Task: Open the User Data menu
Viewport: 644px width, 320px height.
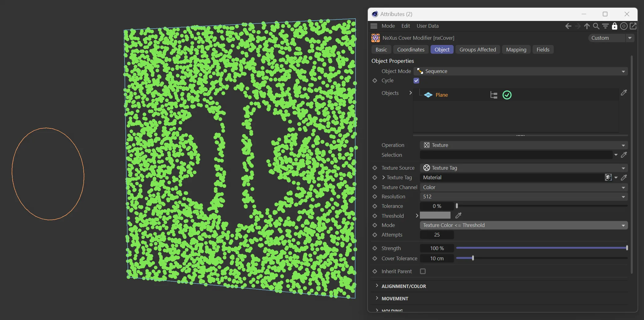Action: click(427, 26)
